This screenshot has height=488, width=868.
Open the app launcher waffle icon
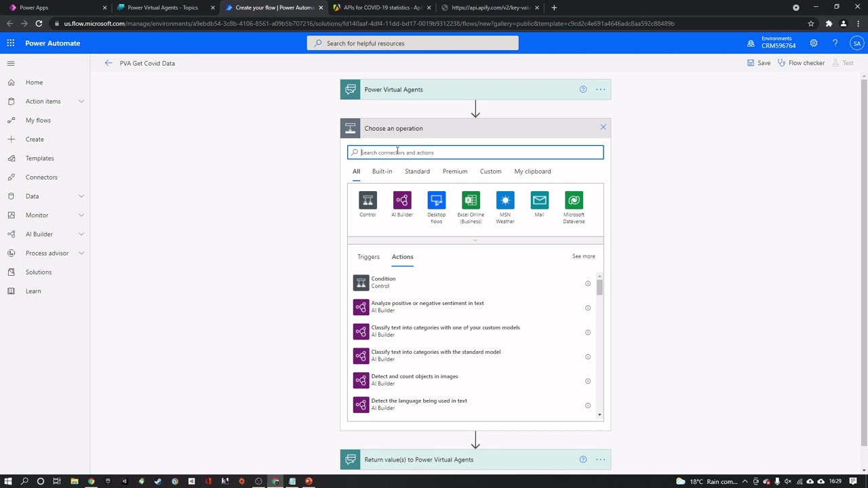point(11,43)
